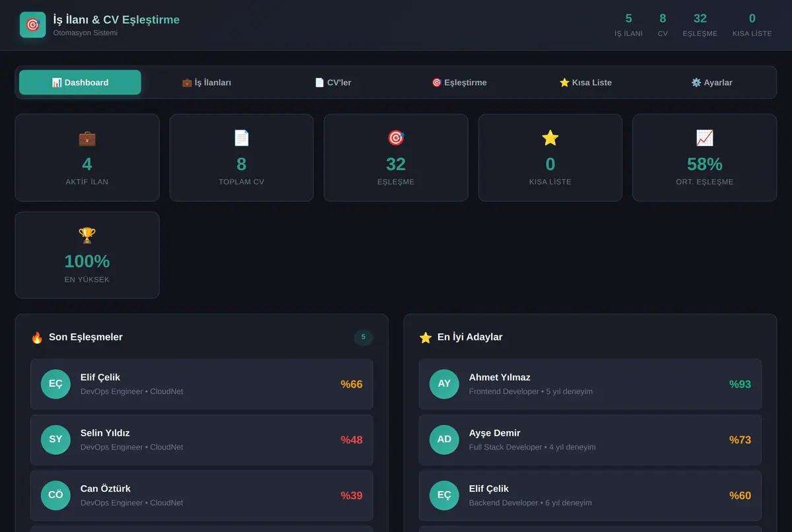Click the briefcase icon on Aktif İlan card

87,138
